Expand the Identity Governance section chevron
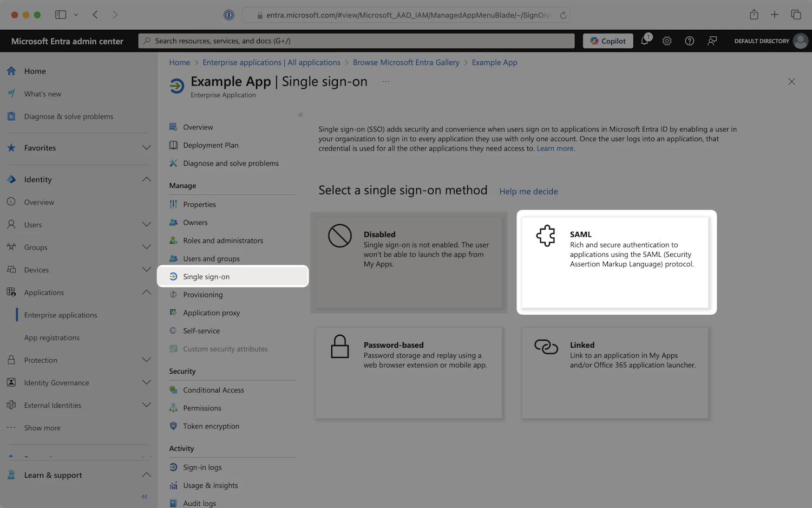 pos(146,382)
